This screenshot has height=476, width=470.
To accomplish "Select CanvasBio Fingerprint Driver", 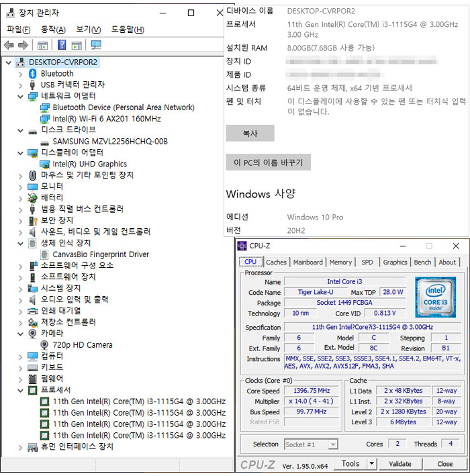I will (101, 254).
